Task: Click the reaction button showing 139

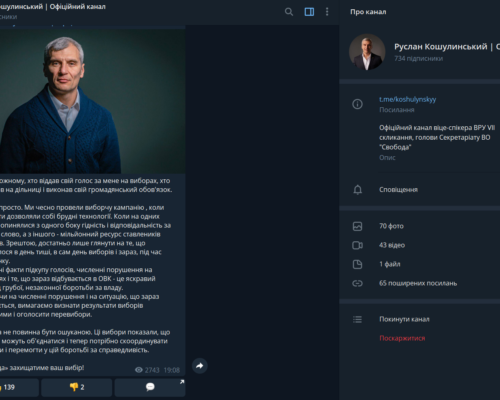Action: (x=19, y=387)
